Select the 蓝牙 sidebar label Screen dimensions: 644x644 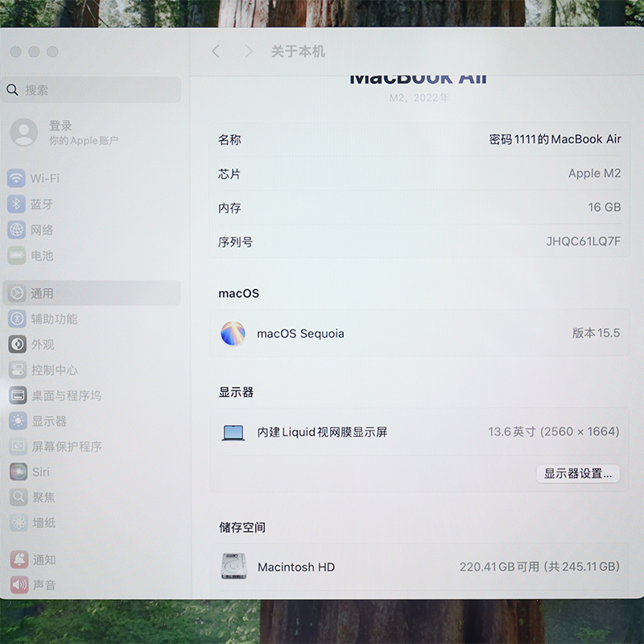[42, 204]
